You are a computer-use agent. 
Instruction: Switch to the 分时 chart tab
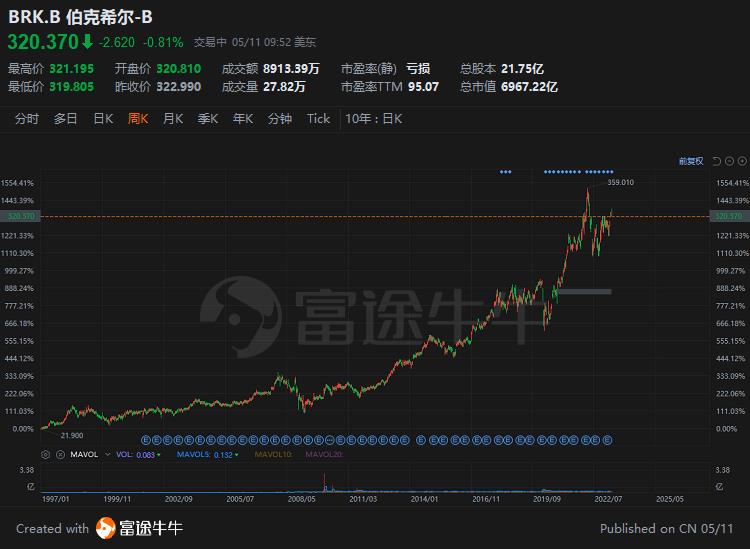point(27,119)
